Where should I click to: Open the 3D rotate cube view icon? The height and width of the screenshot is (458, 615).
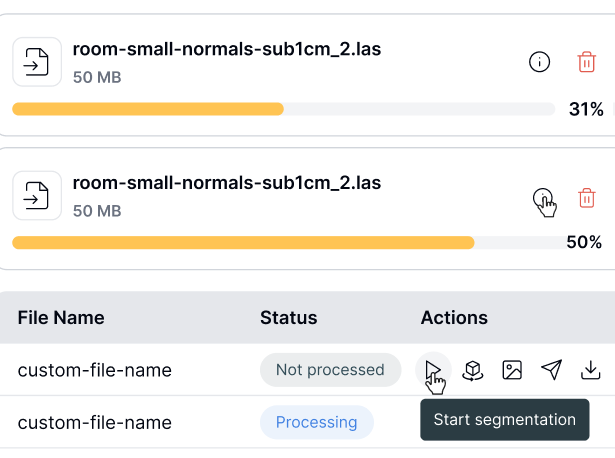point(473,370)
